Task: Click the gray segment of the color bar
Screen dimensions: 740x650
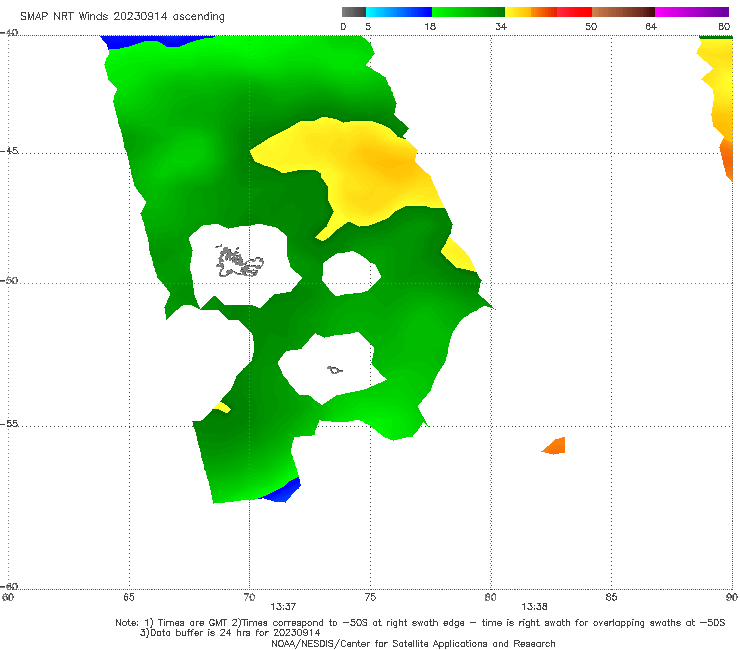Action: pos(353,12)
